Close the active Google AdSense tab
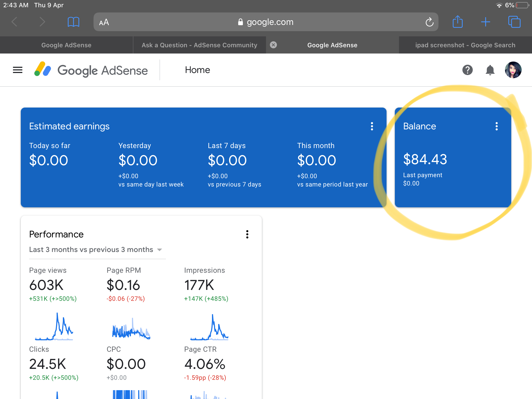 [273, 45]
